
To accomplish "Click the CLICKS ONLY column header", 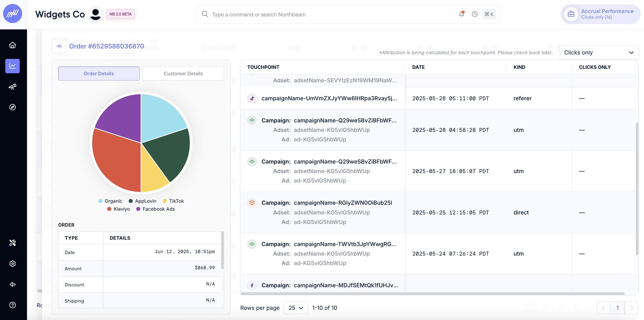I will point(595,67).
